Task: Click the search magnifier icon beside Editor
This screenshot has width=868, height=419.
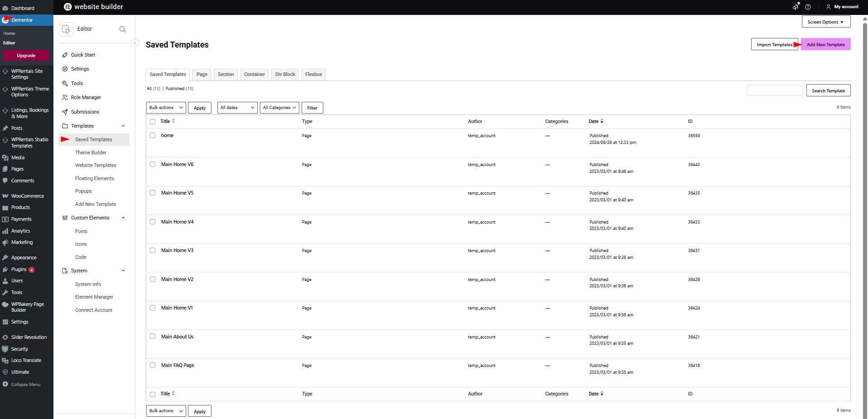Action: 122,29
